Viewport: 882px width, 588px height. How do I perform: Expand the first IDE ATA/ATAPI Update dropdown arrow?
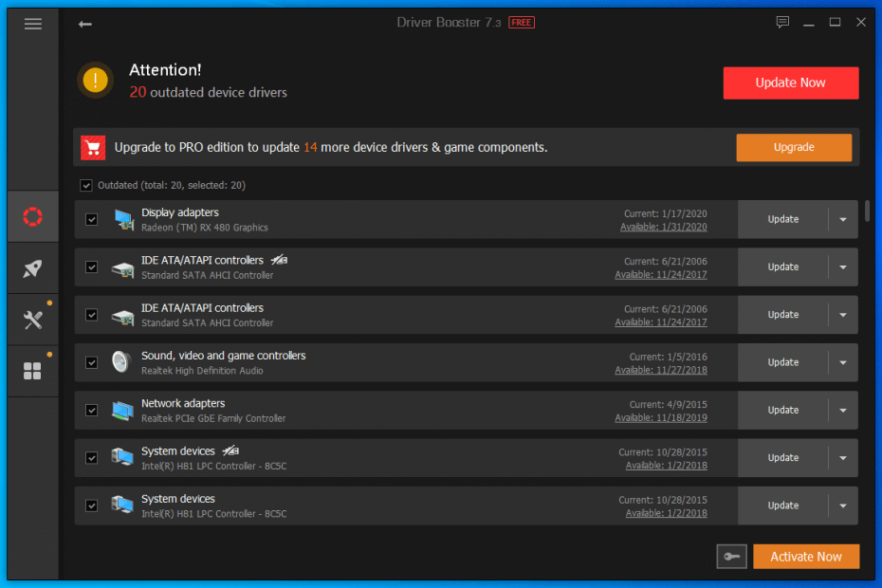pyautogui.click(x=843, y=267)
